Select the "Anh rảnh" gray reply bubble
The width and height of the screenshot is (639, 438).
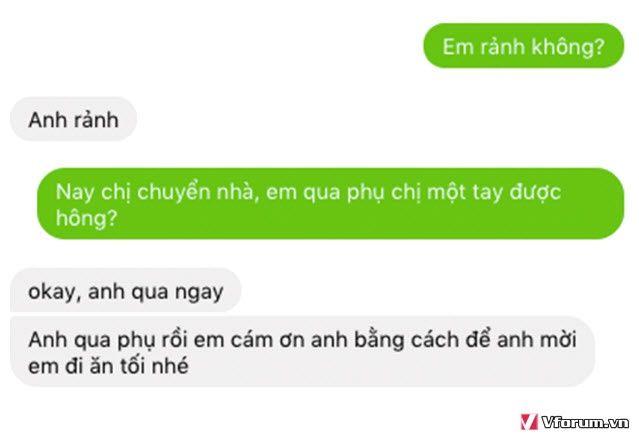[x=73, y=119]
